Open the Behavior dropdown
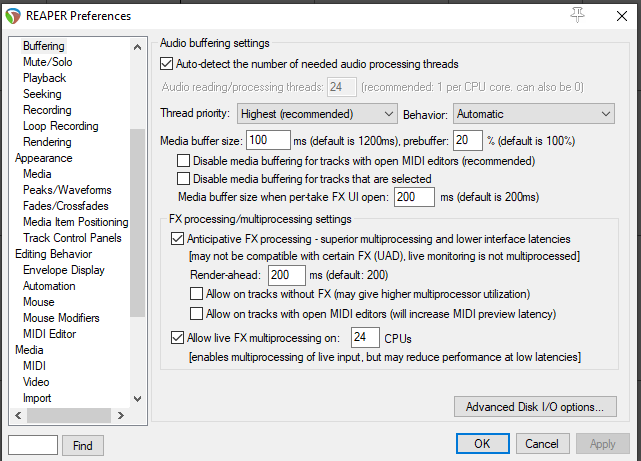This screenshot has height=461, width=641. point(533,114)
